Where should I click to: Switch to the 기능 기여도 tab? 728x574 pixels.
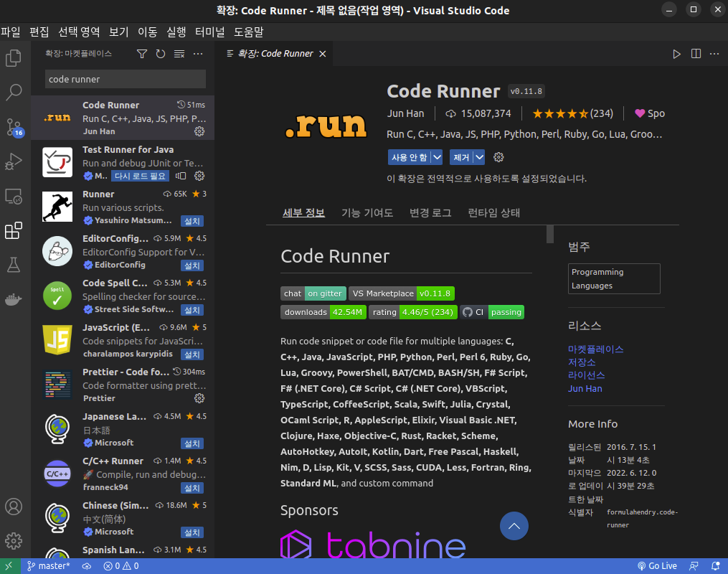click(x=367, y=212)
